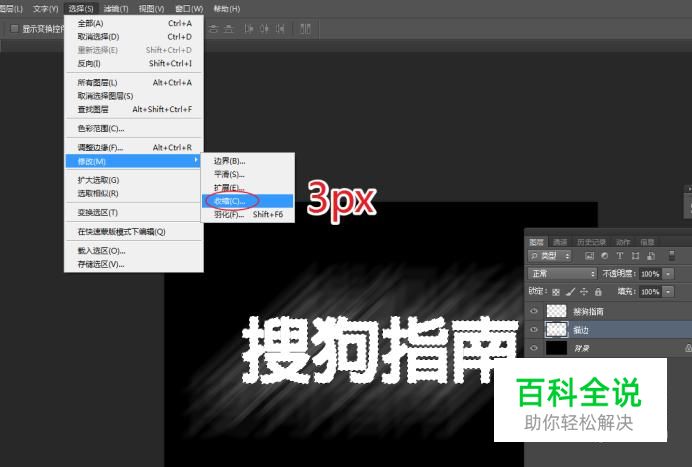Choose 取消选择(D) menu item

pyautogui.click(x=134, y=37)
